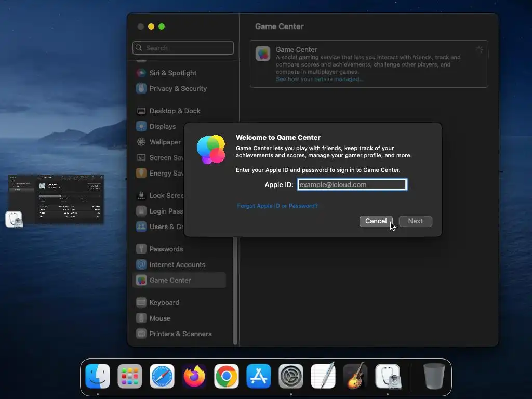Launch Safari from the Dock
Image resolution: width=532 pixels, height=399 pixels.
click(162, 376)
